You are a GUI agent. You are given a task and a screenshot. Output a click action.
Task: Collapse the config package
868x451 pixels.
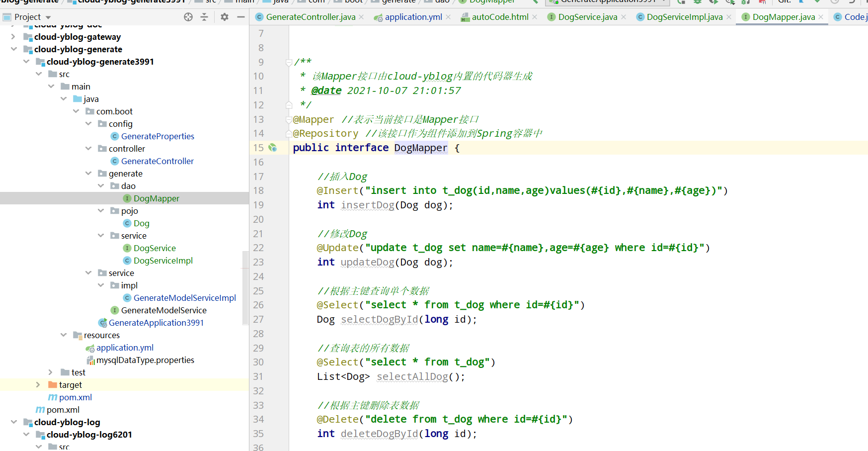[88, 124]
